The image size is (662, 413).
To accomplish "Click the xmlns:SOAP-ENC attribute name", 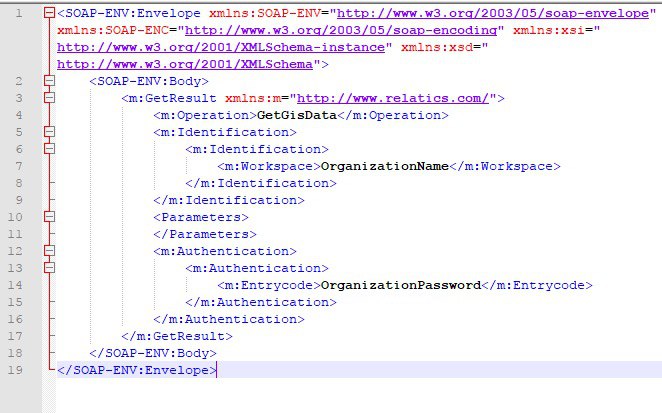I will (x=113, y=30).
